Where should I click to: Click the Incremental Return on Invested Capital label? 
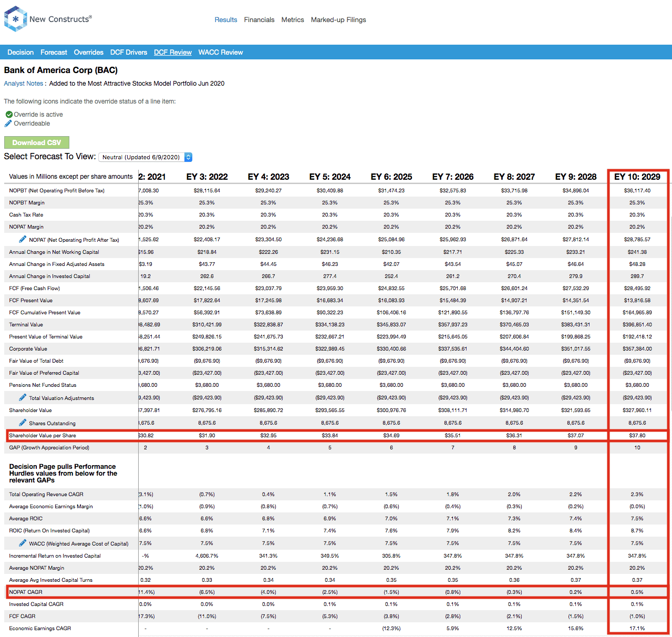point(55,556)
